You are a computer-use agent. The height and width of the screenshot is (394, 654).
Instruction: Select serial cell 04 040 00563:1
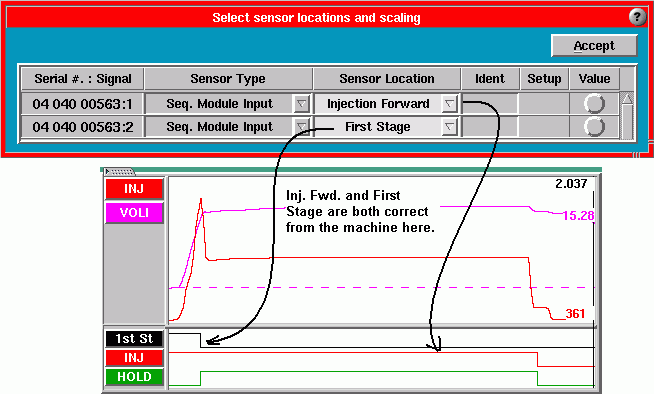coord(83,104)
